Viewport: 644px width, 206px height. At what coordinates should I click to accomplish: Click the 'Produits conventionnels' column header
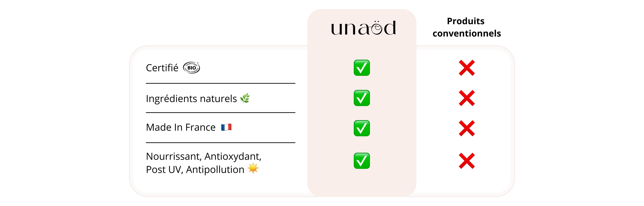[x=467, y=27]
